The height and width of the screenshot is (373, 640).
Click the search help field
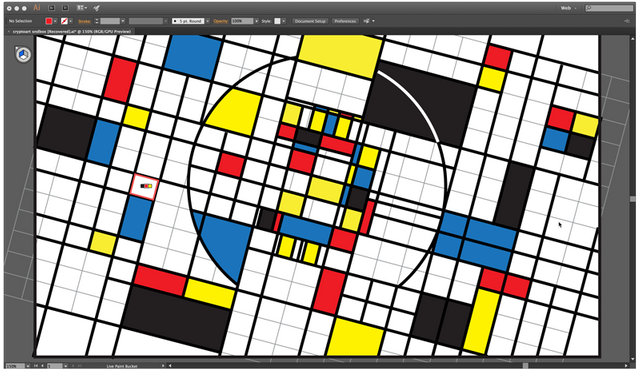tap(609, 8)
